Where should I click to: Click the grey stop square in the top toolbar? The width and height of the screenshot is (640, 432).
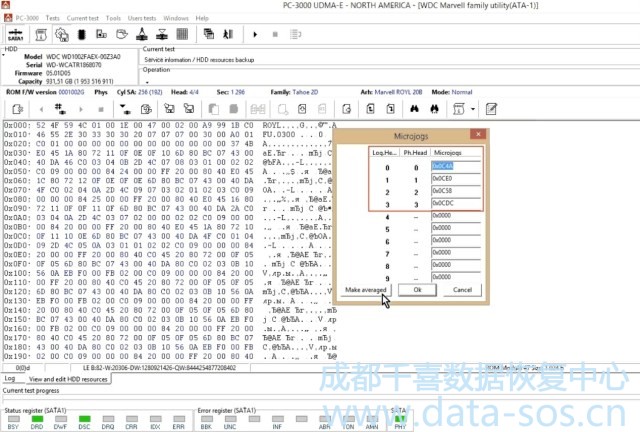pyautogui.click(x=275, y=34)
